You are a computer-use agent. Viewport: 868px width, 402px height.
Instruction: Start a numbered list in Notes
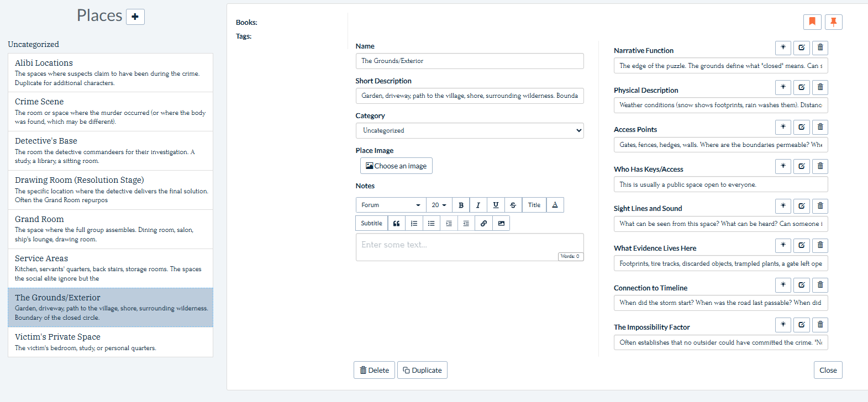(x=414, y=223)
